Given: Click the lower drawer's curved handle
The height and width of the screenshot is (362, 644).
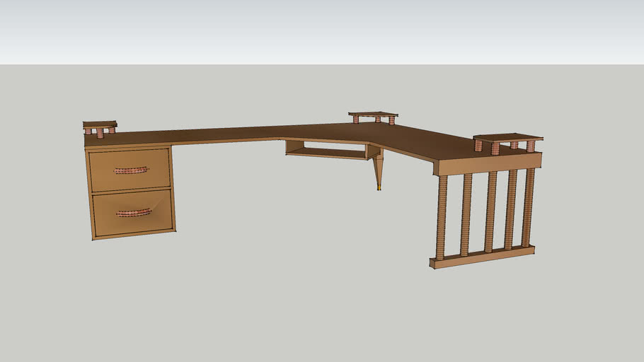Looking at the screenshot, I should point(134,212).
